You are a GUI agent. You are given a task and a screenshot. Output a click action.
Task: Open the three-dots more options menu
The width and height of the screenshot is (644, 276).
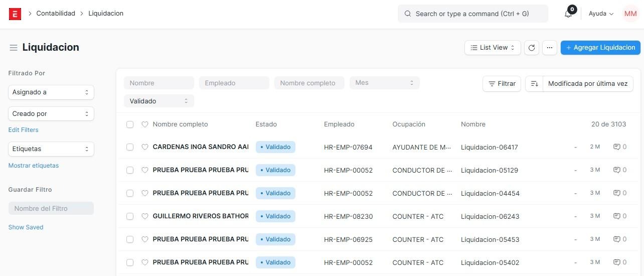click(550, 48)
